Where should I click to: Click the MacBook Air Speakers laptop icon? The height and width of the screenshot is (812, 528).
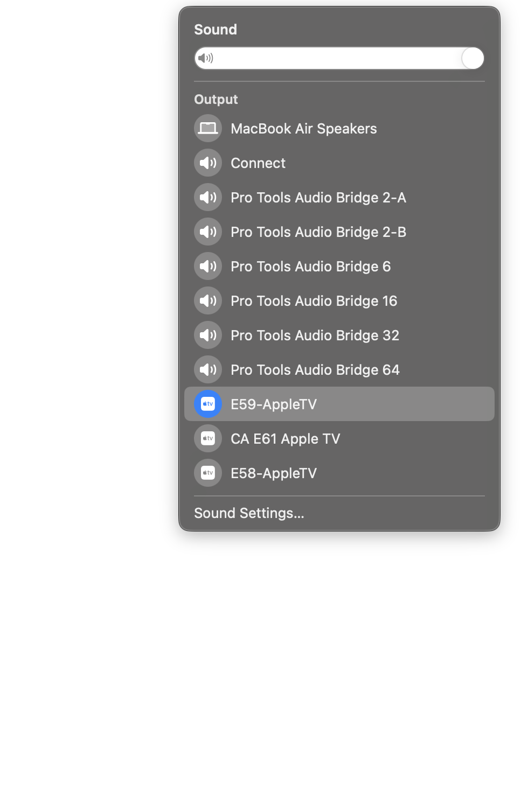tap(208, 128)
